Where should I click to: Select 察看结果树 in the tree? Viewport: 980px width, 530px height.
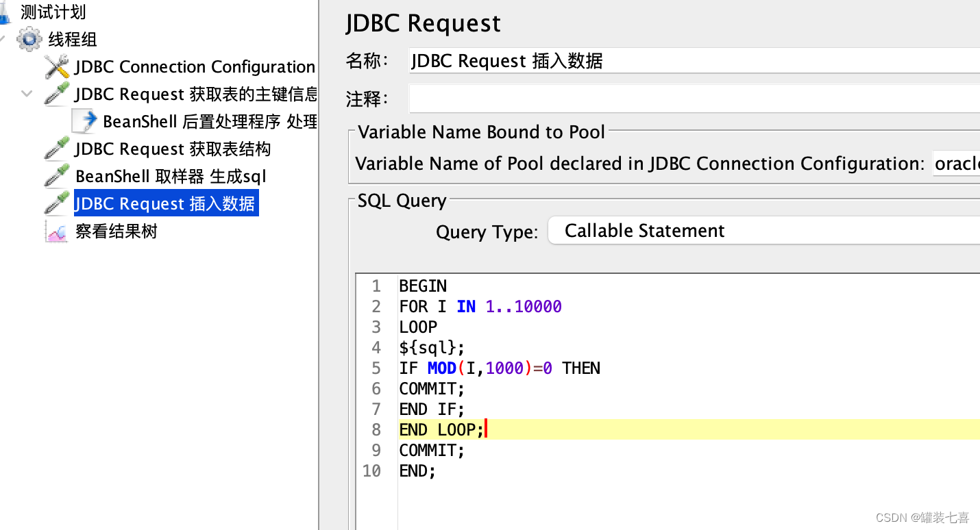point(117,231)
